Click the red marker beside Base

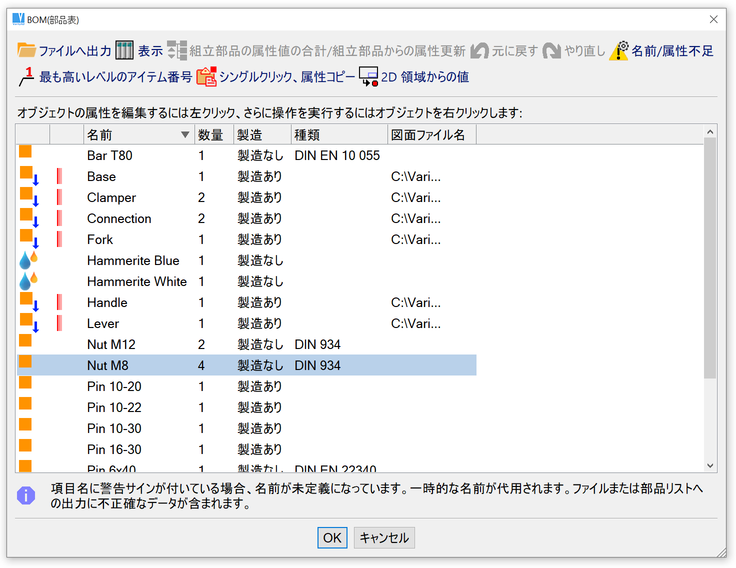tap(59, 177)
